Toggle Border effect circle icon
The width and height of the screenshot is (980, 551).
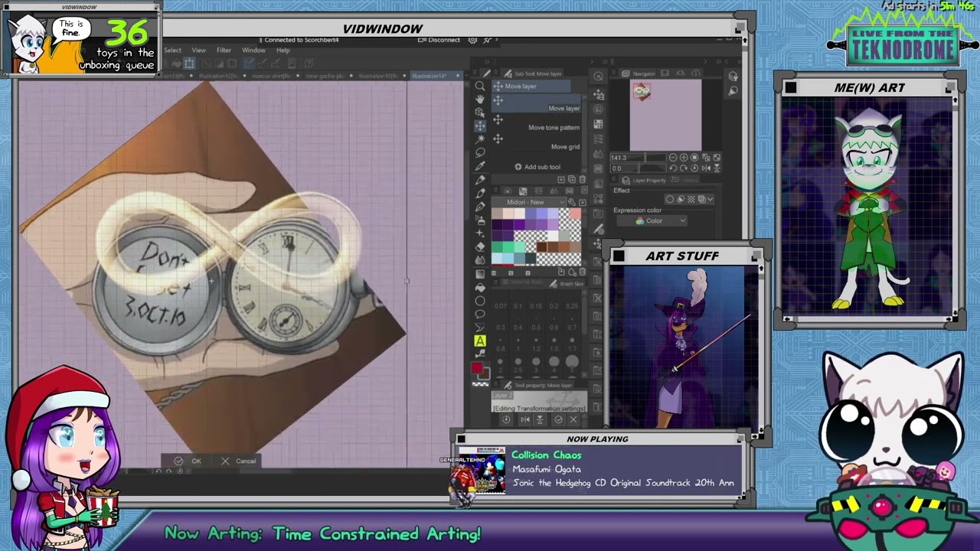point(670,199)
